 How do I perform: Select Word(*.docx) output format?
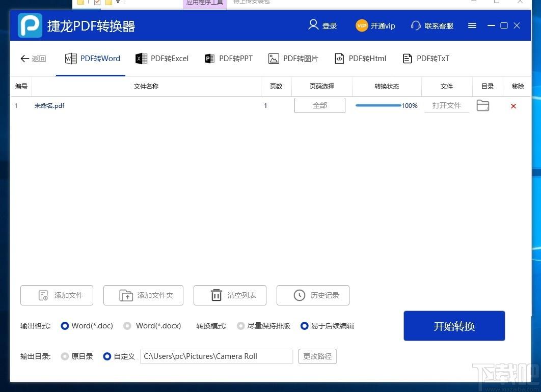coord(152,326)
